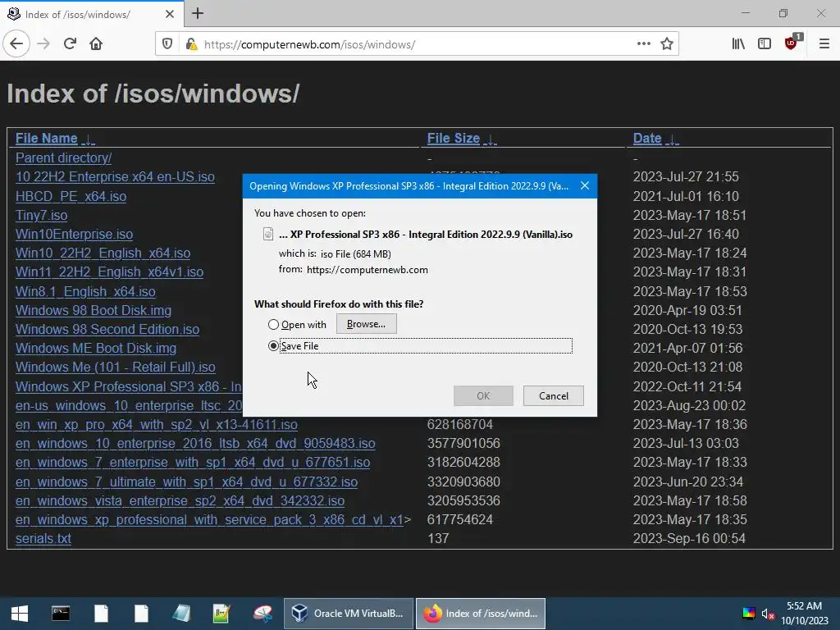Open tracking protection shield info
Screen dimensions: 840x630
point(167,44)
